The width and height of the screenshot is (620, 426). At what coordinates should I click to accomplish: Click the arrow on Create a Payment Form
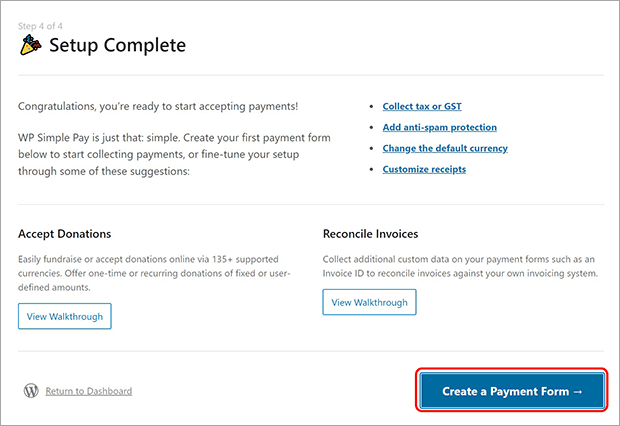(x=578, y=392)
